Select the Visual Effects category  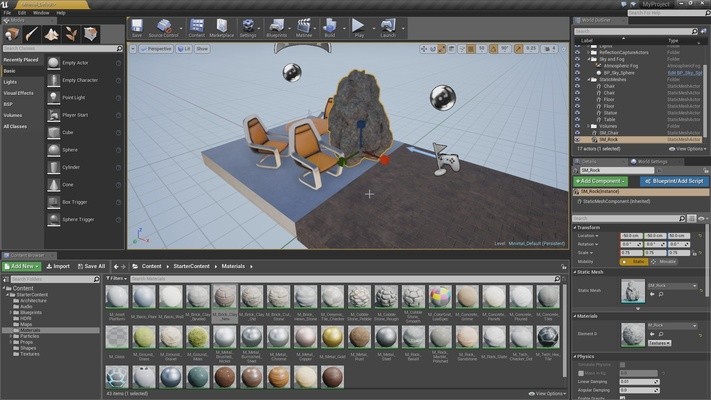(x=19, y=93)
